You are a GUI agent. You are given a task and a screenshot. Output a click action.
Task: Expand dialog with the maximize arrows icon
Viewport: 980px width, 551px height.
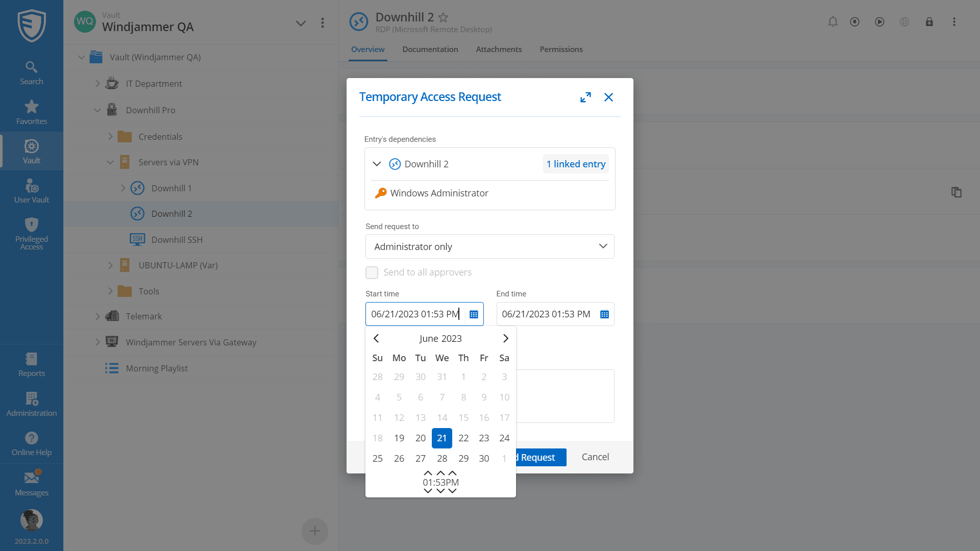[585, 97]
